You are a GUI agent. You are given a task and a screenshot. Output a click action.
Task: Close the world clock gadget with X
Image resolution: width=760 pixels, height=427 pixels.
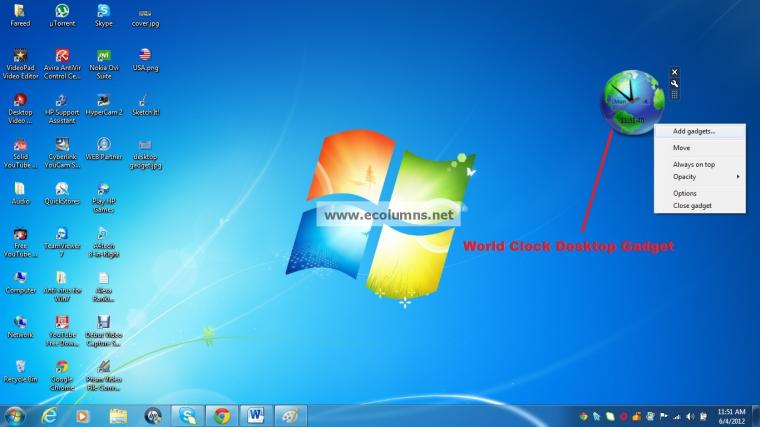coord(674,72)
